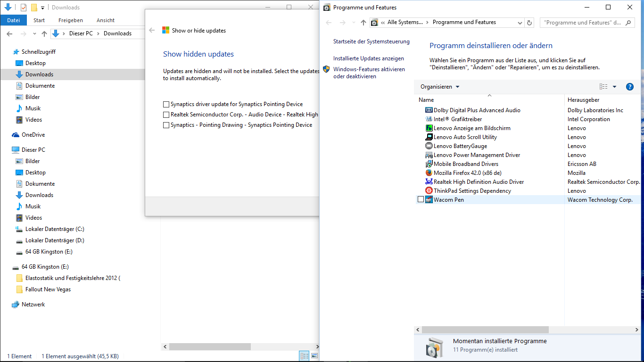
Task: Select the Realtek Semiconductor Corp. publisher cell
Action: click(603, 182)
